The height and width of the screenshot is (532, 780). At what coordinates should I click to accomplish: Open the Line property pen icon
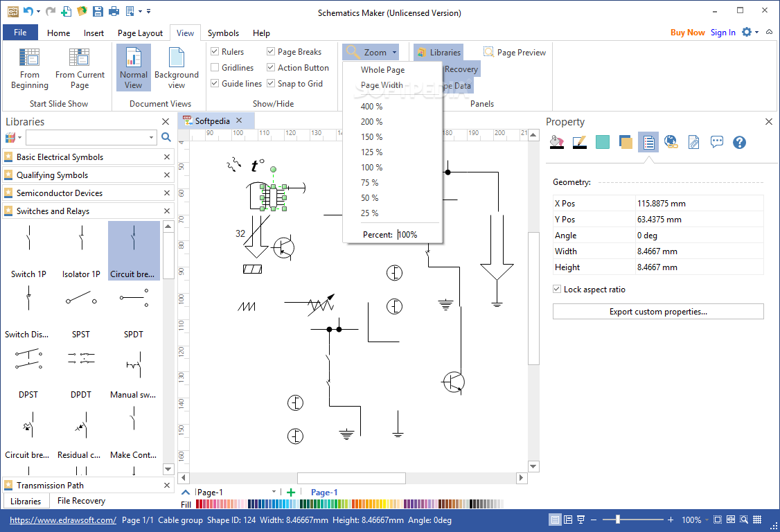(580, 142)
